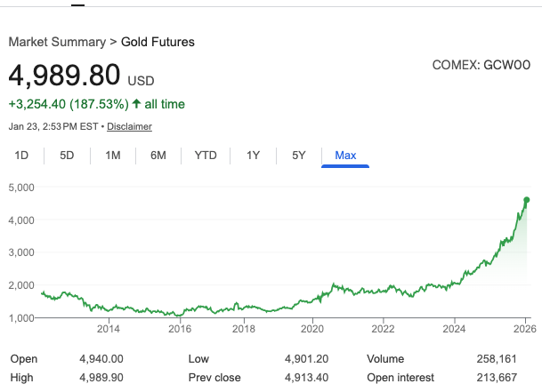Click the 5,000 y-axis gridline label
542x392 pixels.
point(20,188)
